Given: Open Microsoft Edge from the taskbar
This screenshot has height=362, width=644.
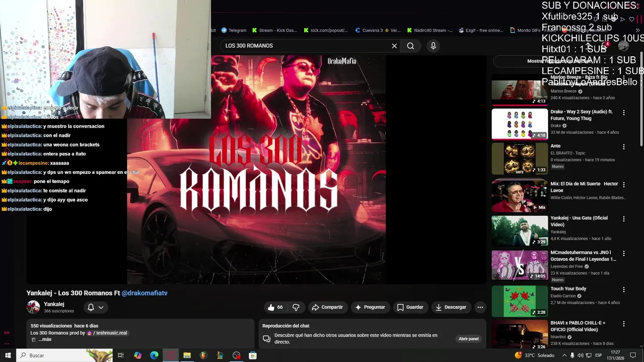Looking at the screenshot, I should [154, 355].
